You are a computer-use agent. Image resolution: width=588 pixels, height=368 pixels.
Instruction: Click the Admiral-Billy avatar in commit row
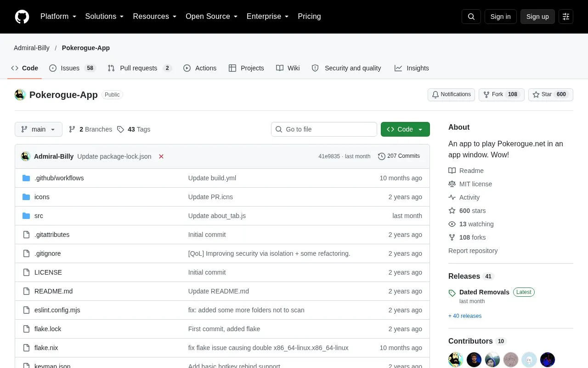pyautogui.click(x=26, y=156)
